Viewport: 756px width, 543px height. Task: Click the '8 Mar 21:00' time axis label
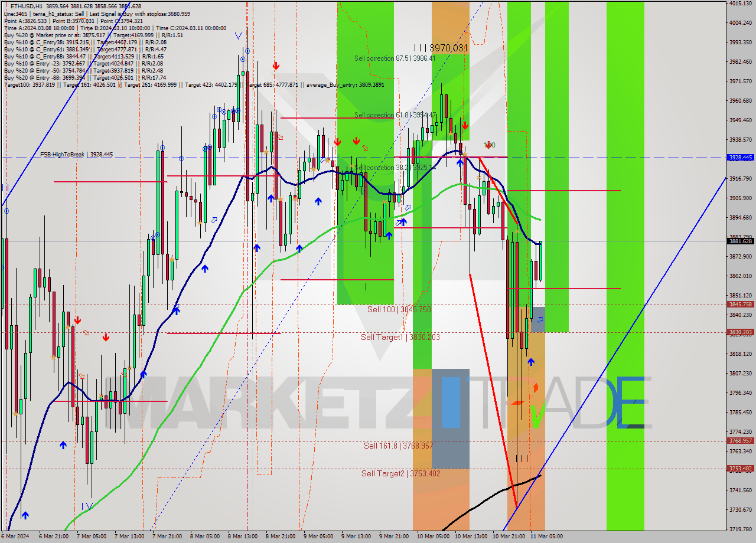coord(280,537)
